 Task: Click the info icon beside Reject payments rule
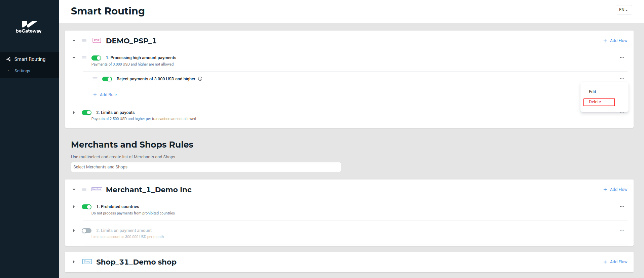pyautogui.click(x=200, y=79)
